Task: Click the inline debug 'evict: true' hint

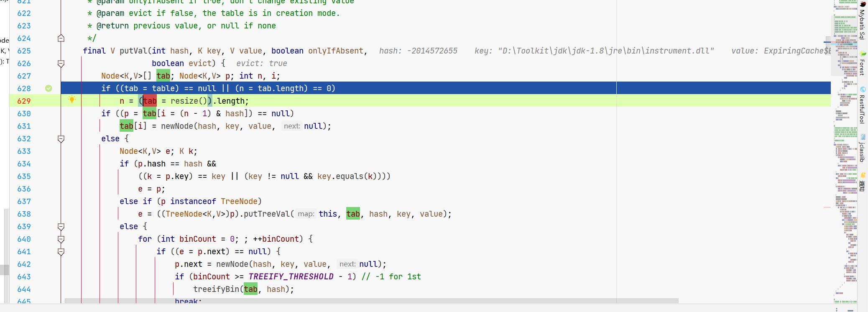Action: pos(262,63)
